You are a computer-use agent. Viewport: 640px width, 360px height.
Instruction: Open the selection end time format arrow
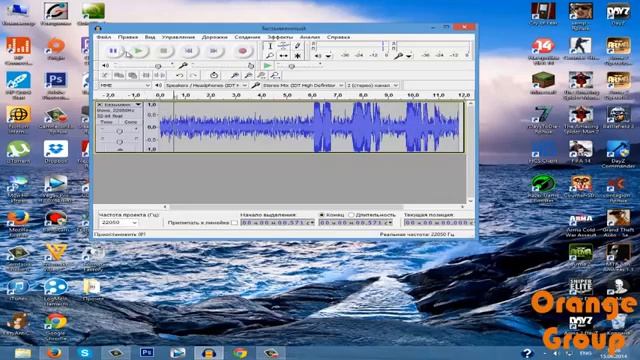[391, 222]
